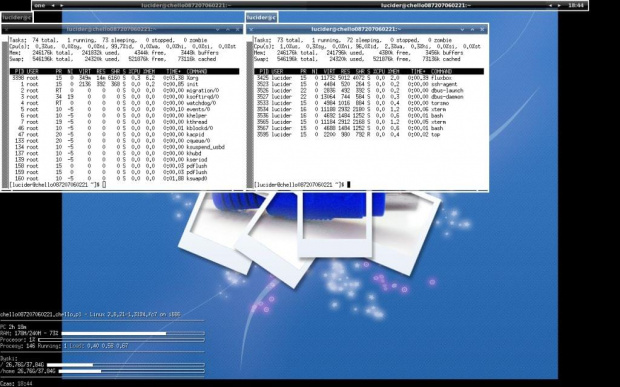Screen dimensions: 620x387
Task: Click previous window arrow near the clock
Action: (x=550, y=6)
